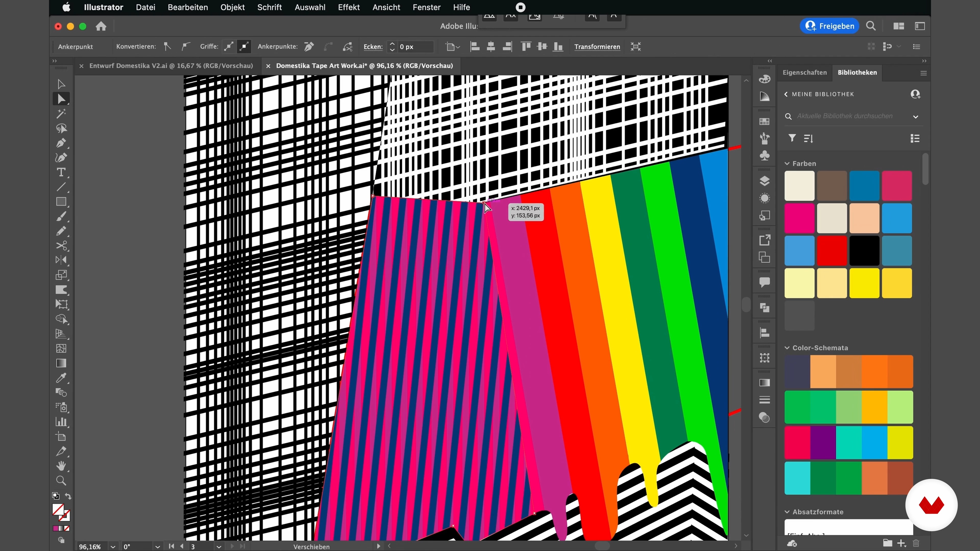
Task: Collapse the Color-Schemata section
Action: tap(787, 348)
